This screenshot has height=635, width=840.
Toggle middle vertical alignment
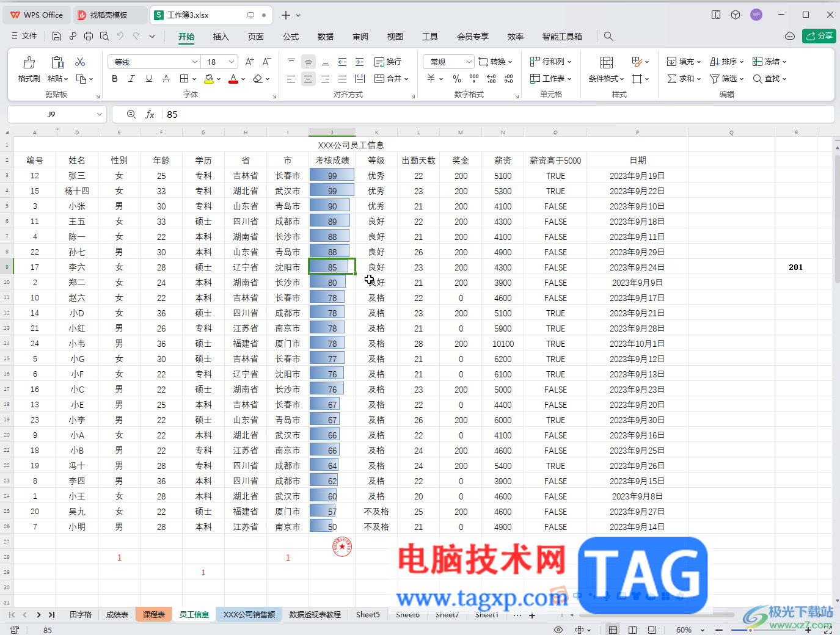[x=309, y=62]
